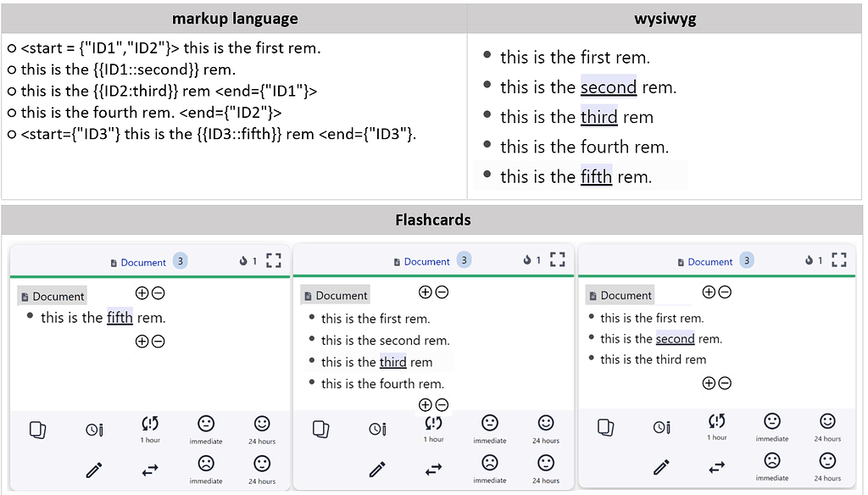
Task: Click the bottom minus icon on the left flashcard
Action: 158,342
